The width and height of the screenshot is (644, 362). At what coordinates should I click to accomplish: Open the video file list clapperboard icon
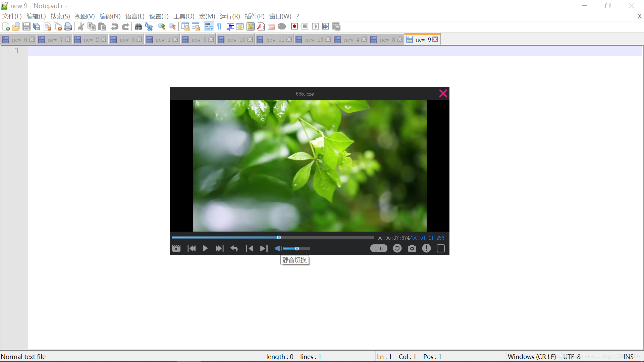(176, 248)
